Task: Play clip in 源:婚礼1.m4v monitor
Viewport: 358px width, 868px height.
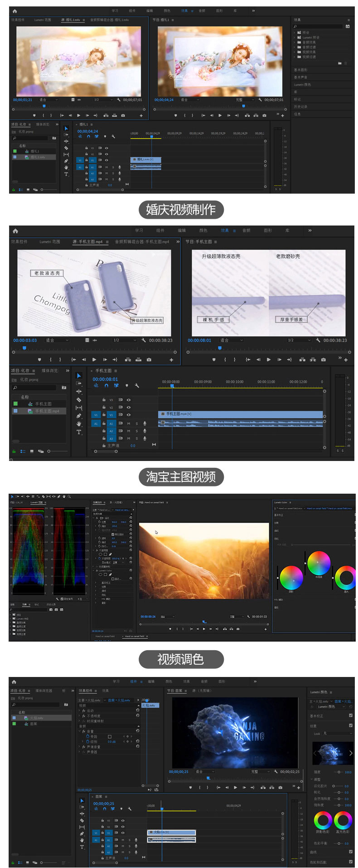Action: pyautogui.click(x=79, y=115)
